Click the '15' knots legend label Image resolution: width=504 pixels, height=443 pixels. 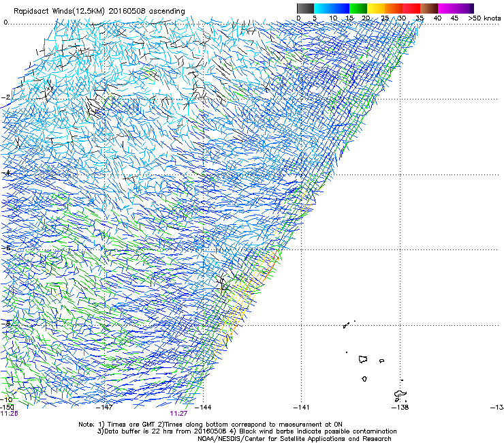coord(349,18)
